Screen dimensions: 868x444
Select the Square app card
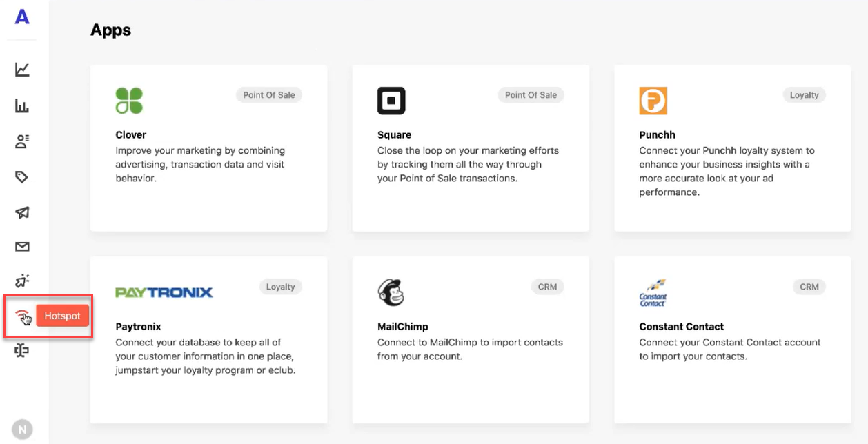[x=471, y=148]
